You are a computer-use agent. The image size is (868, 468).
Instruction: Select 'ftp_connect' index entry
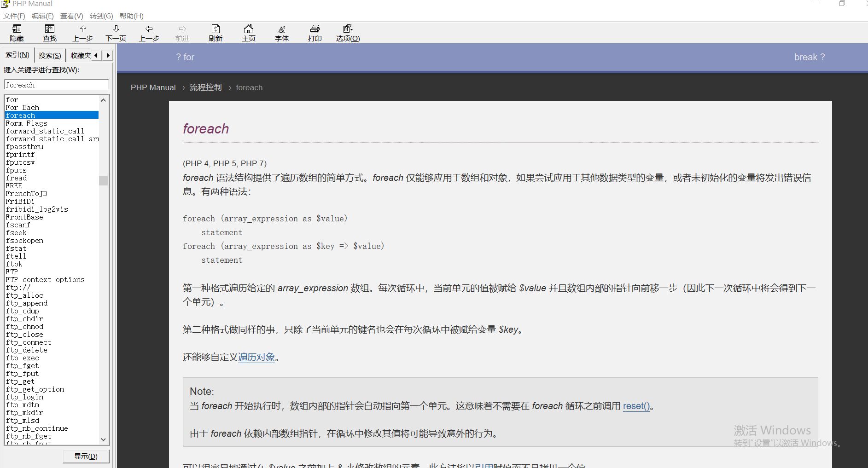[x=29, y=342]
